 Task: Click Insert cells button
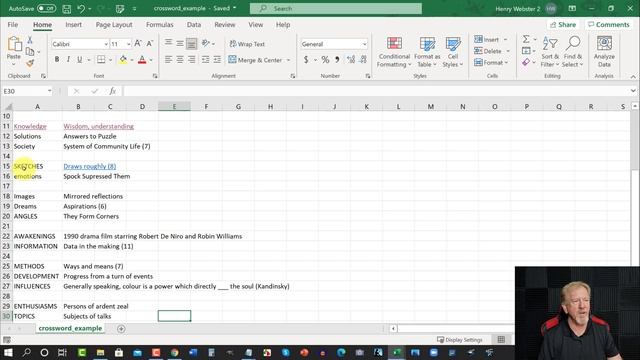[x=487, y=40]
